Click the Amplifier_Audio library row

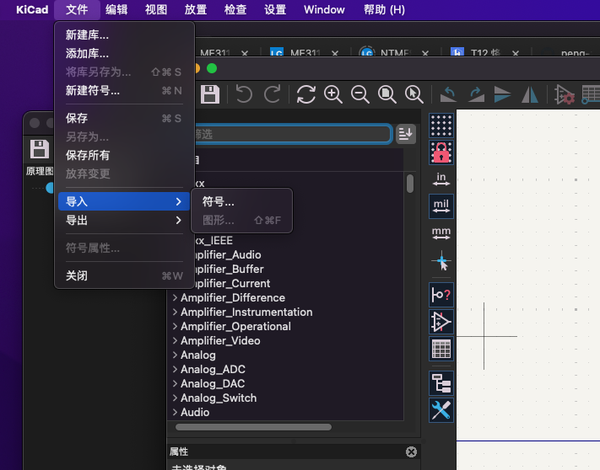pos(228,255)
